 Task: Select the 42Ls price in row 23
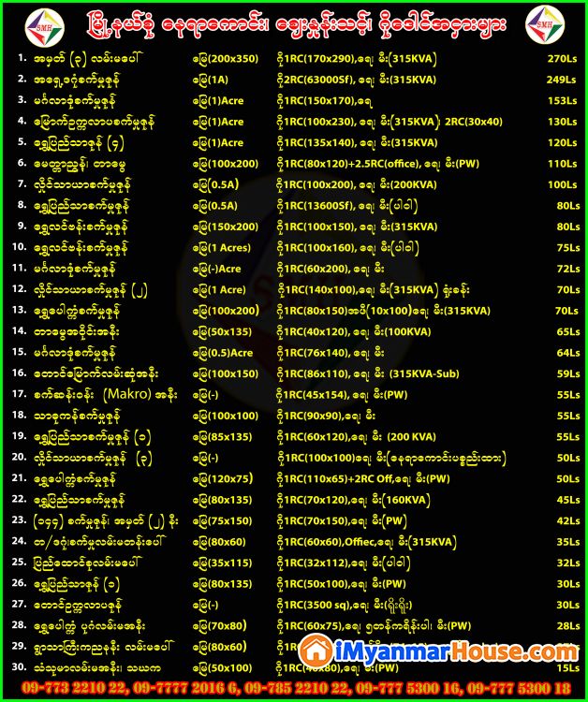tap(565, 519)
